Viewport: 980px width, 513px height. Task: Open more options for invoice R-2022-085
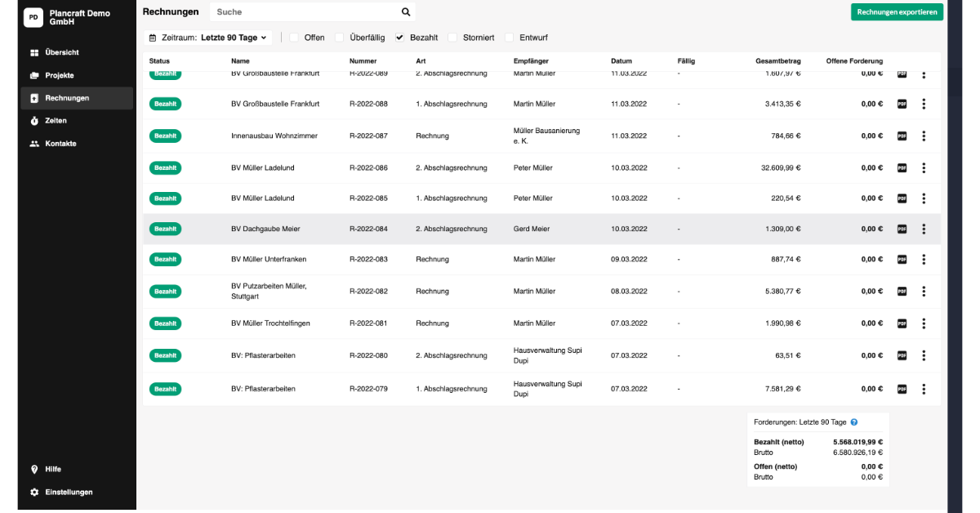point(924,199)
